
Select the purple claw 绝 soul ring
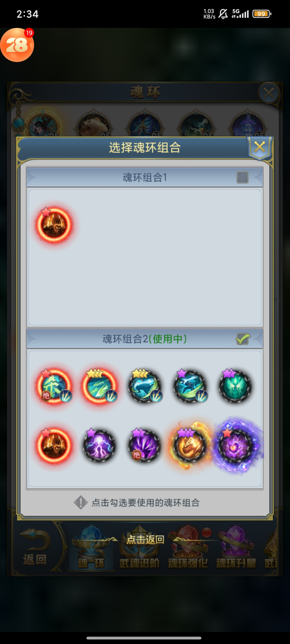144,445
